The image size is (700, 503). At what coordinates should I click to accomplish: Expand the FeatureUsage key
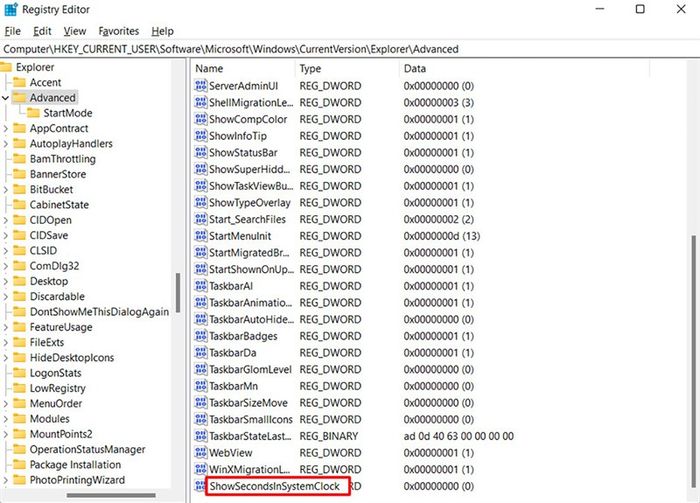[x=5, y=327]
